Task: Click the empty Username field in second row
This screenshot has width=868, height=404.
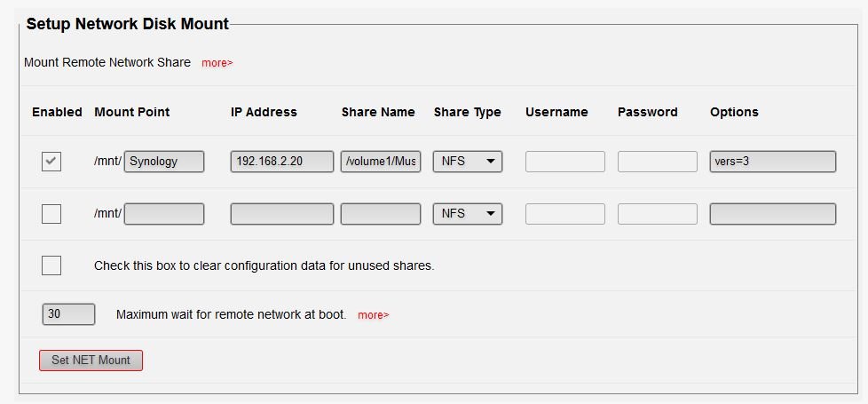Action: pyautogui.click(x=565, y=214)
